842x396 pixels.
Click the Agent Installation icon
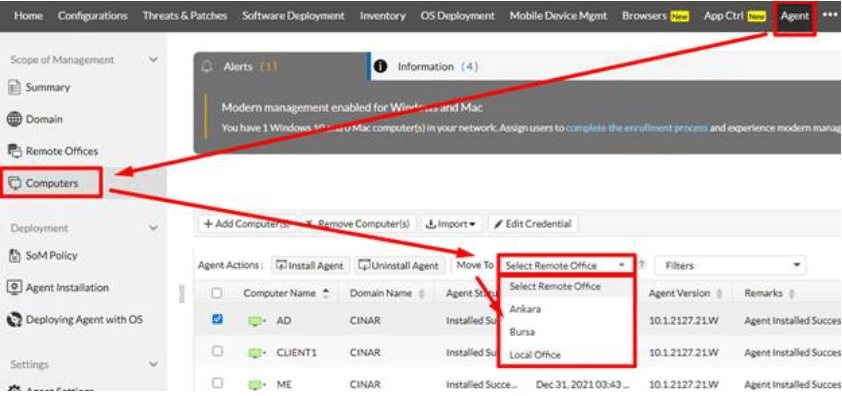click(x=14, y=287)
